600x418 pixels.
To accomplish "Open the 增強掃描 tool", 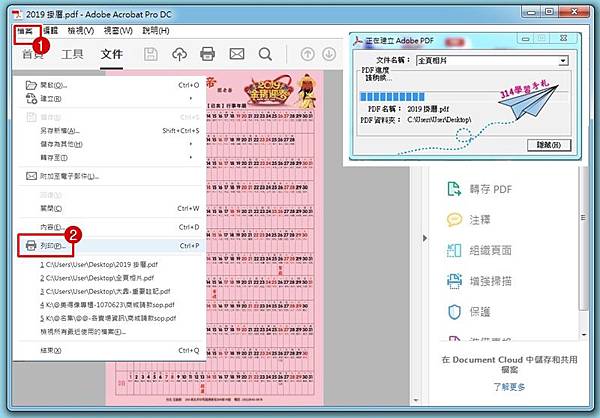I will tap(480, 281).
